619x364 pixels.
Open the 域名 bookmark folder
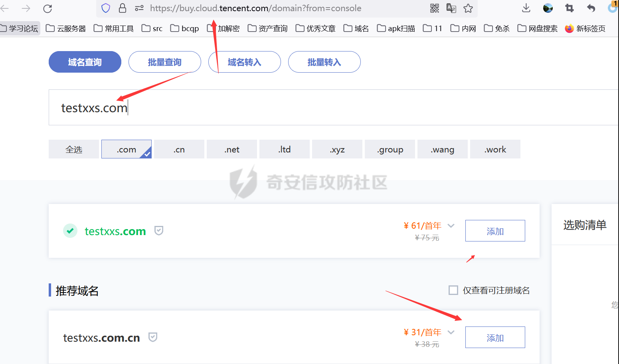coord(356,28)
